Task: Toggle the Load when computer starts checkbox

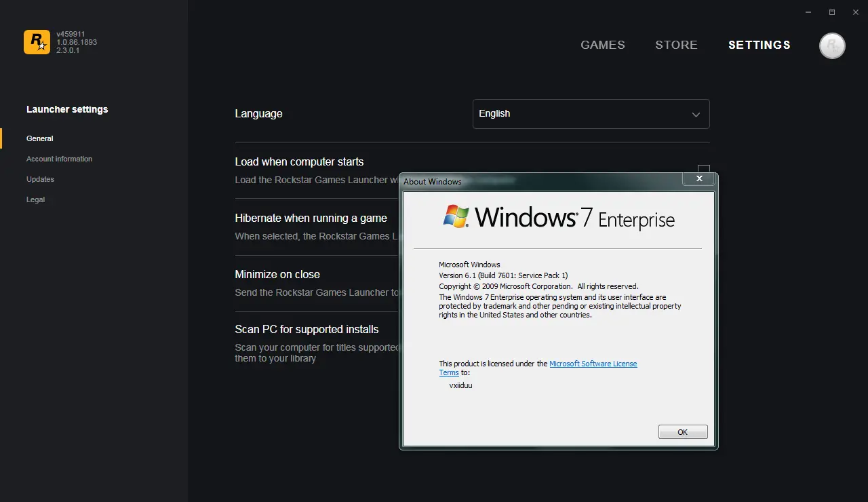Action: point(704,169)
